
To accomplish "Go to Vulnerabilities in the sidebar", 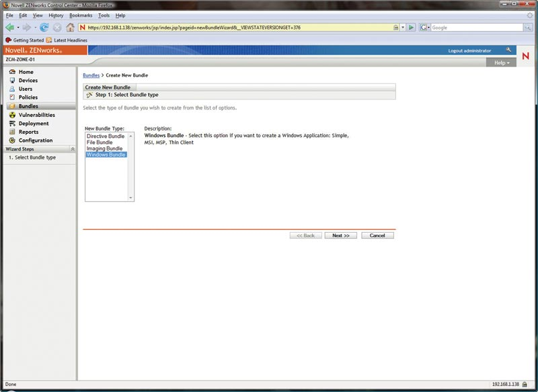I will (37, 115).
